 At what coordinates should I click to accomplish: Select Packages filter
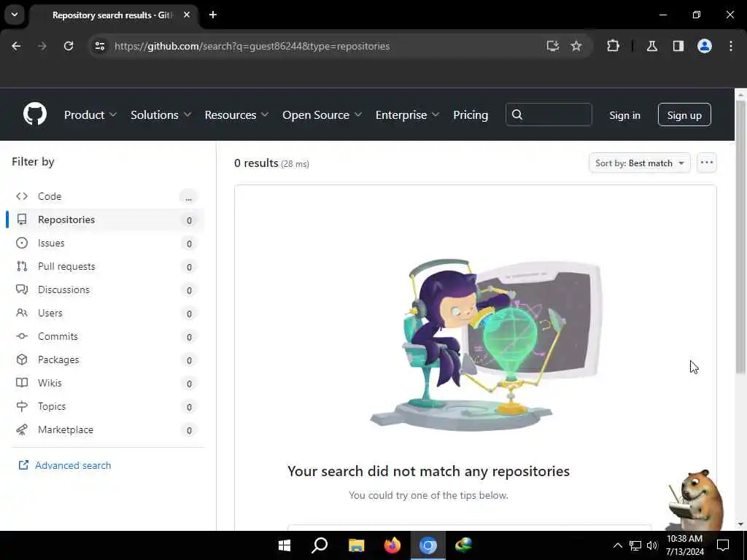106,359
